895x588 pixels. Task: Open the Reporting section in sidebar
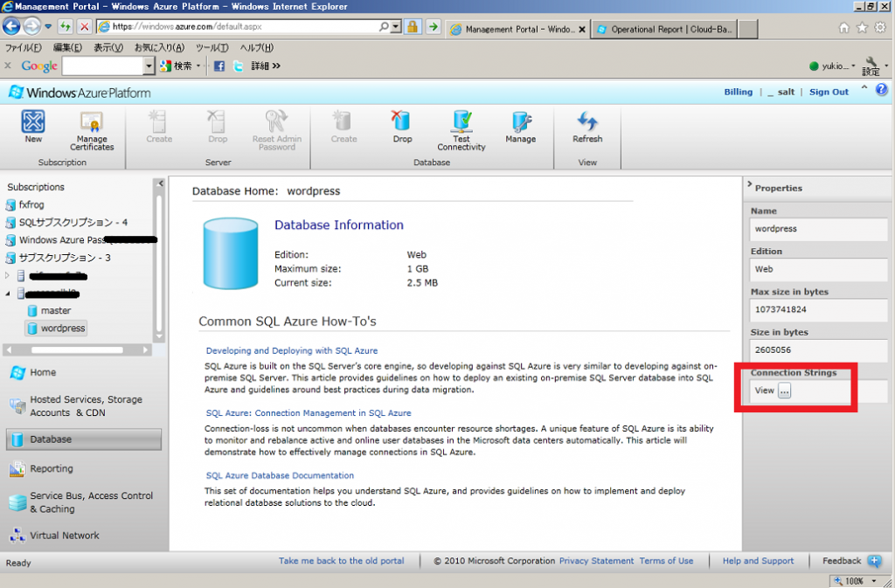click(51, 469)
